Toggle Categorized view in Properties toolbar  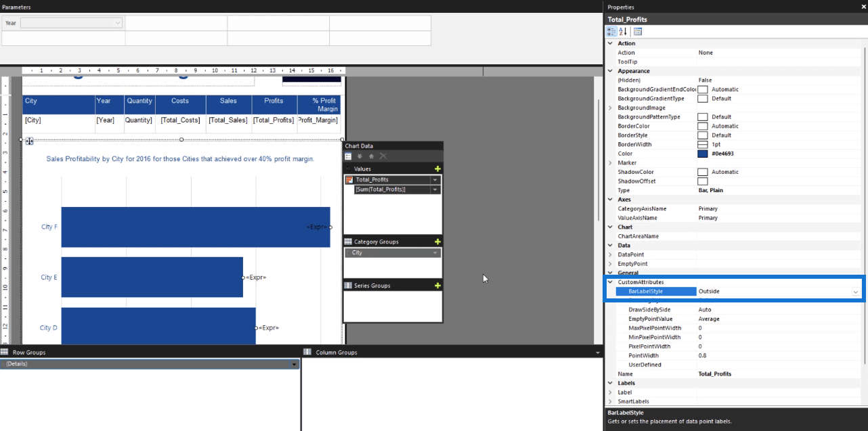coord(612,32)
